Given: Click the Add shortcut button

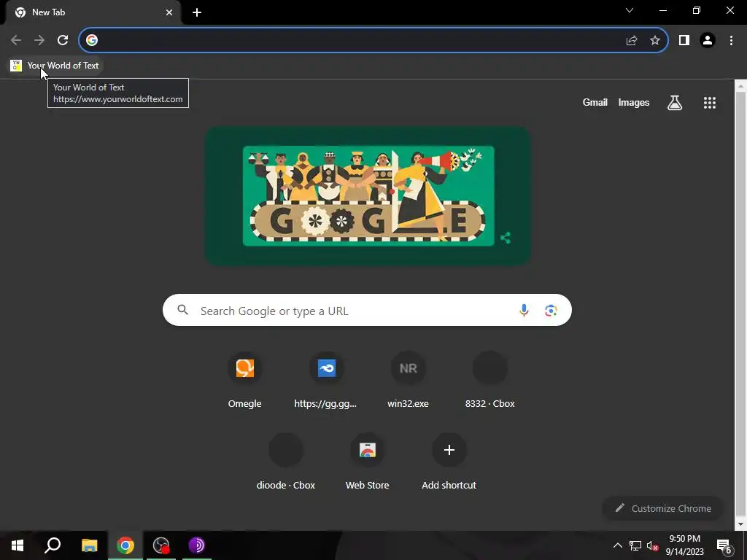Looking at the screenshot, I should pos(449,462).
